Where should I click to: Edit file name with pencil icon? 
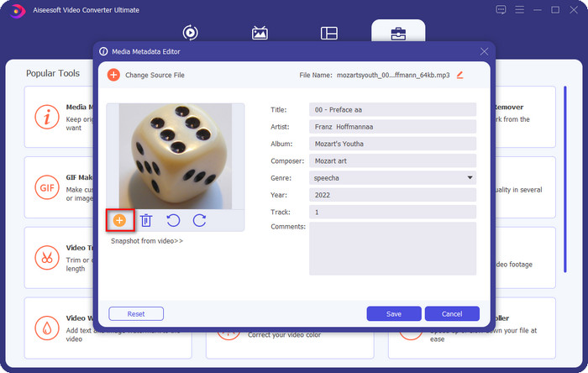[x=460, y=75]
